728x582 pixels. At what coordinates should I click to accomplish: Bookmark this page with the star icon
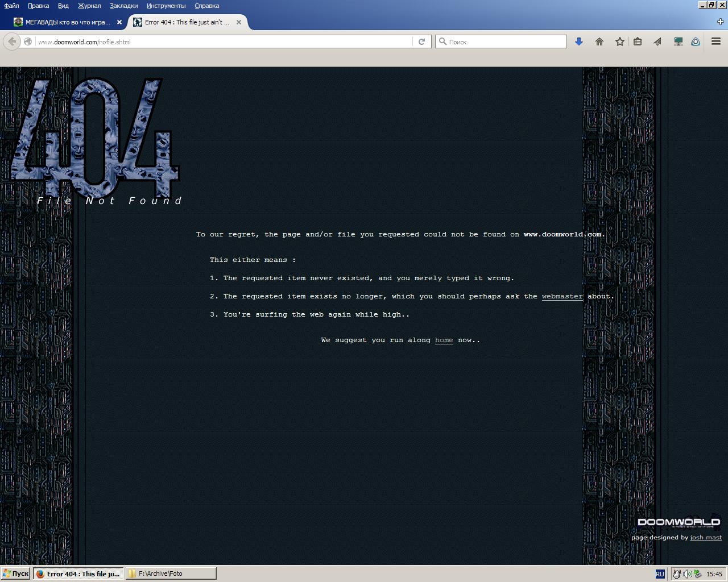point(620,41)
